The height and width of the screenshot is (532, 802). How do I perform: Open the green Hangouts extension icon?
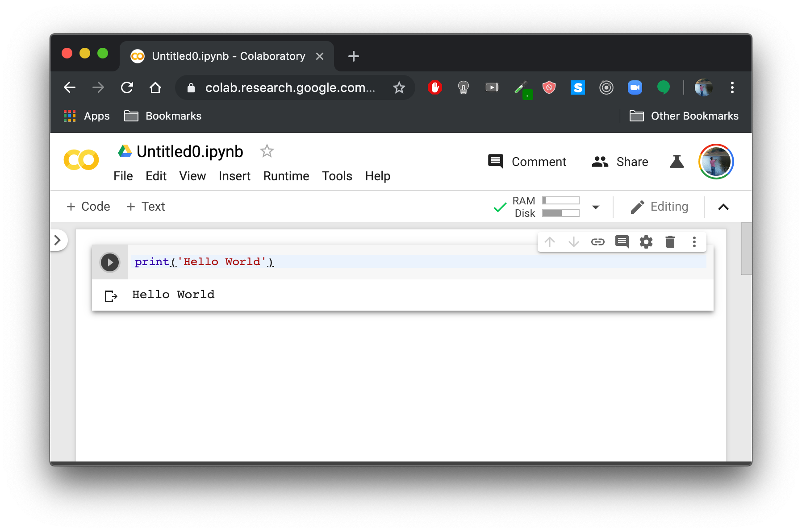coord(664,87)
